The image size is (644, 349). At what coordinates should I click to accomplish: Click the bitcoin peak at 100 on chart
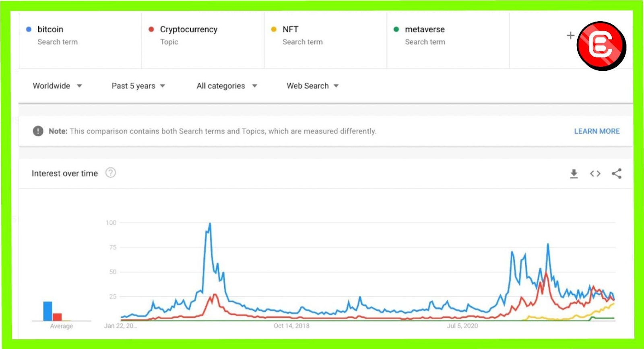click(x=210, y=224)
